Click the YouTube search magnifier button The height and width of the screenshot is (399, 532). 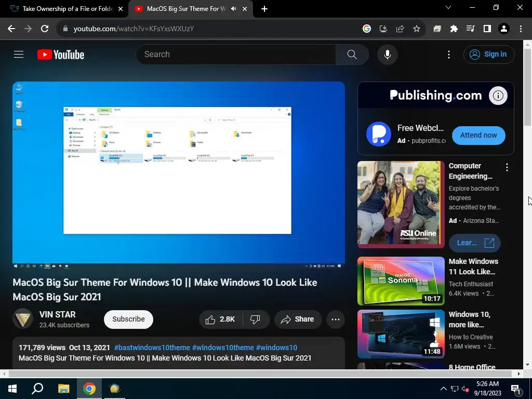[352, 54]
